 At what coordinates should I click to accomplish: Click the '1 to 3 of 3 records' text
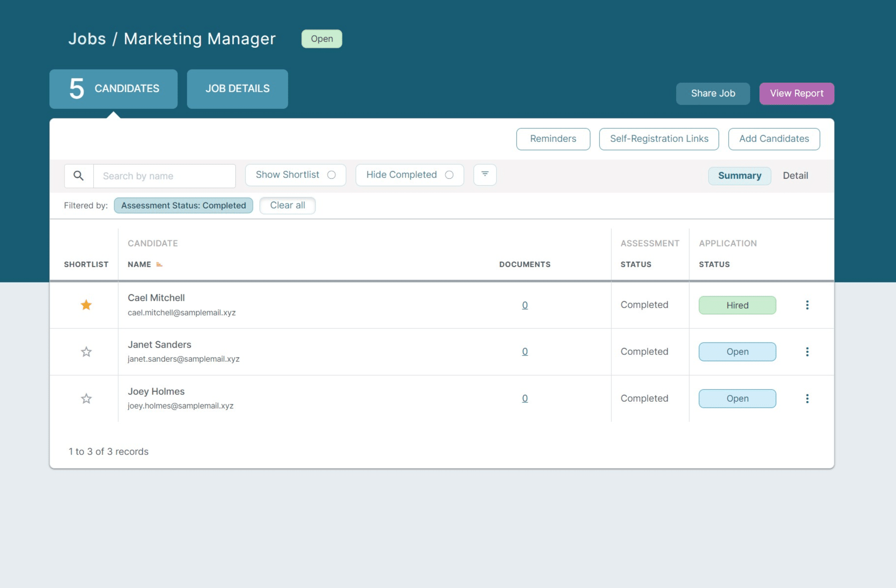tap(108, 451)
